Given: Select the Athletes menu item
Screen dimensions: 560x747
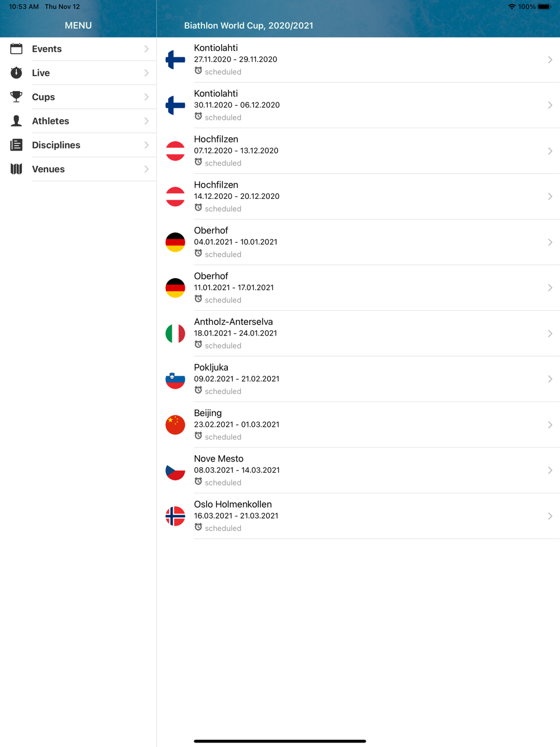Looking at the screenshot, I should tap(78, 121).
